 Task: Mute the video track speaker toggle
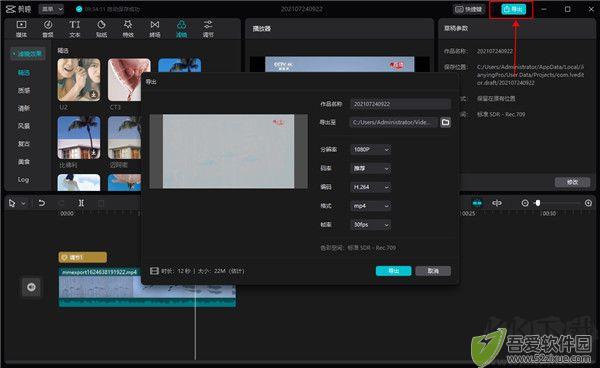tap(31, 287)
